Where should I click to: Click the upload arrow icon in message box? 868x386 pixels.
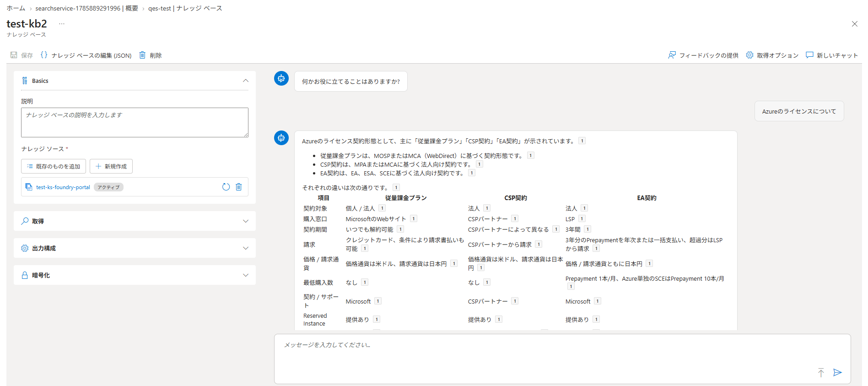pos(821,372)
